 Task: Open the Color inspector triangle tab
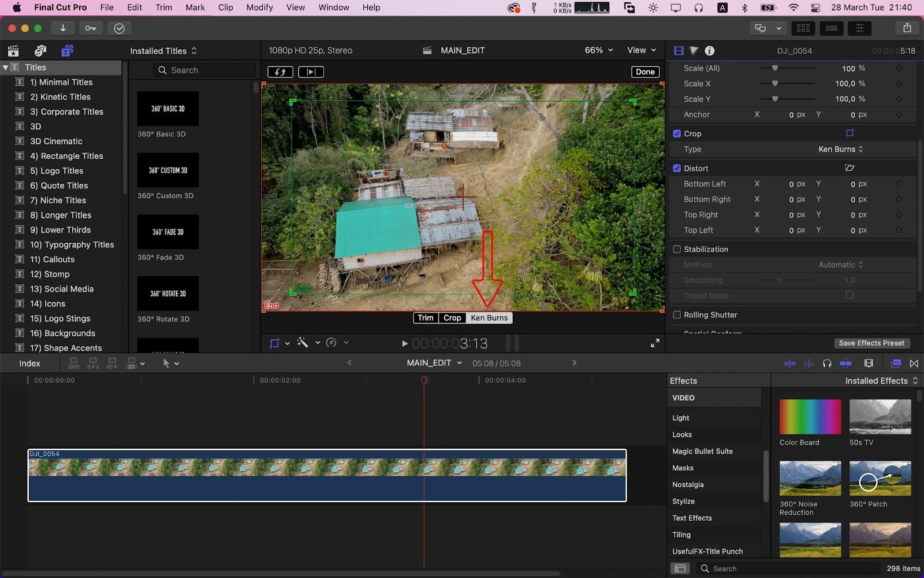coord(694,51)
